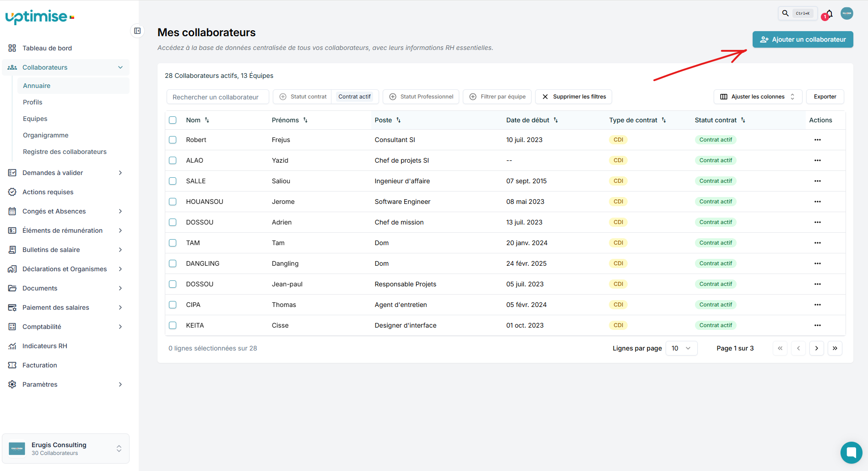Image resolution: width=868 pixels, height=471 pixels.
Task: Click the Exporter button
Action: tap(825, 97)
